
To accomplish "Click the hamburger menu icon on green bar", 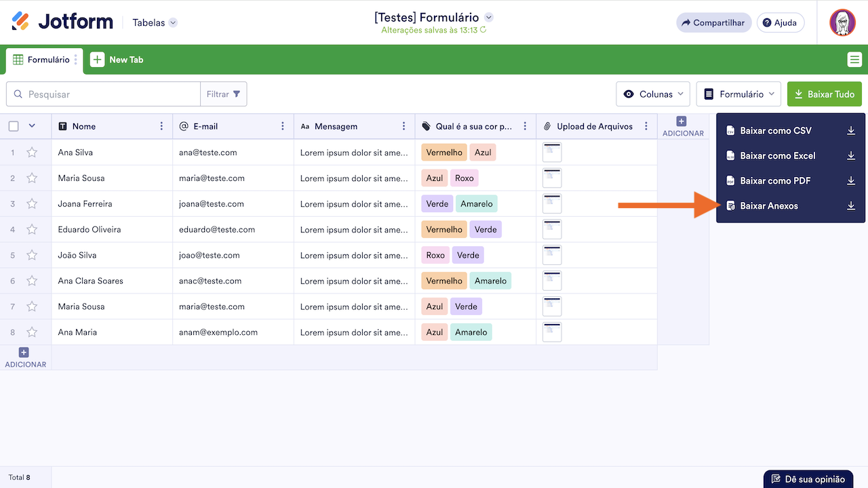I will [854, 60].
